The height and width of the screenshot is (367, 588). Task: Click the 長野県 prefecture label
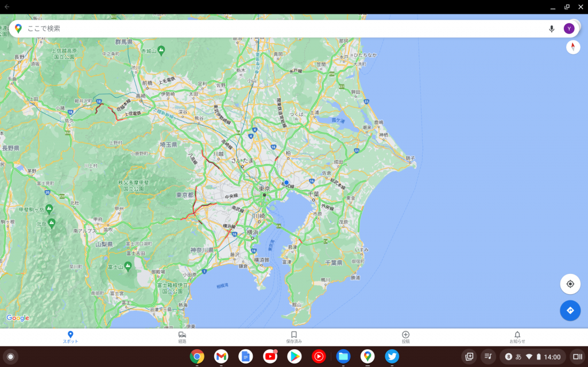tap(10, 148)
